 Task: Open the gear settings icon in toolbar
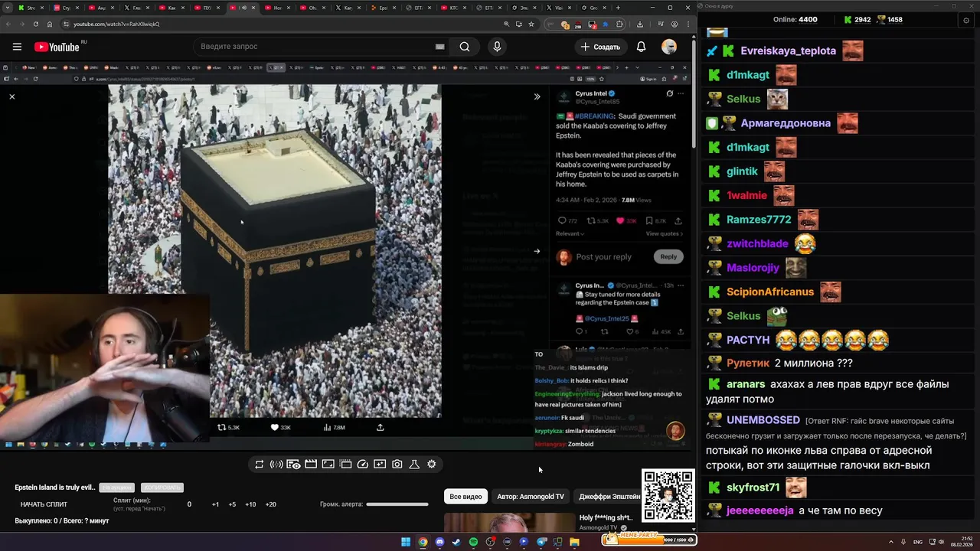pos(432,465)
